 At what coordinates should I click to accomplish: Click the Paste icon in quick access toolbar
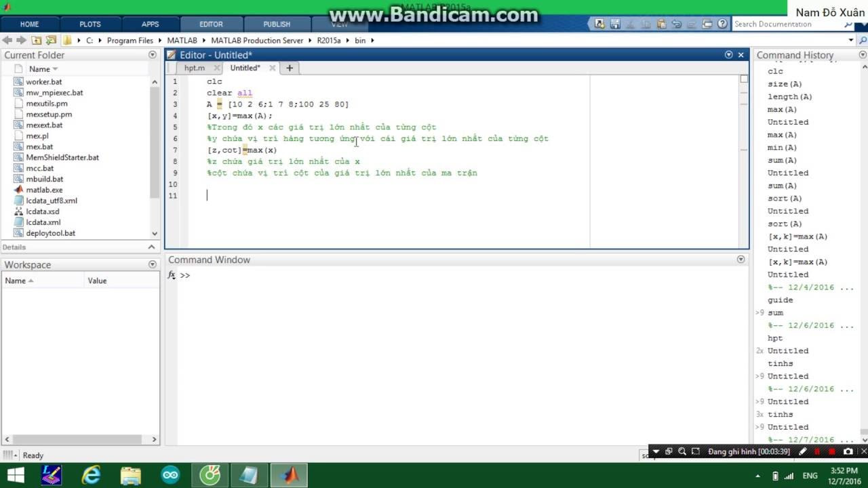pos(662,24)
